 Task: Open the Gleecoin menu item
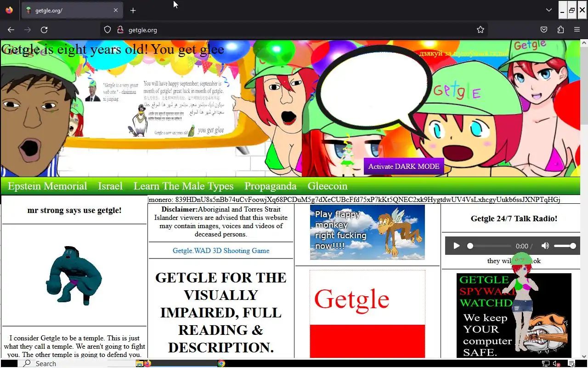(x=328, y=186)
